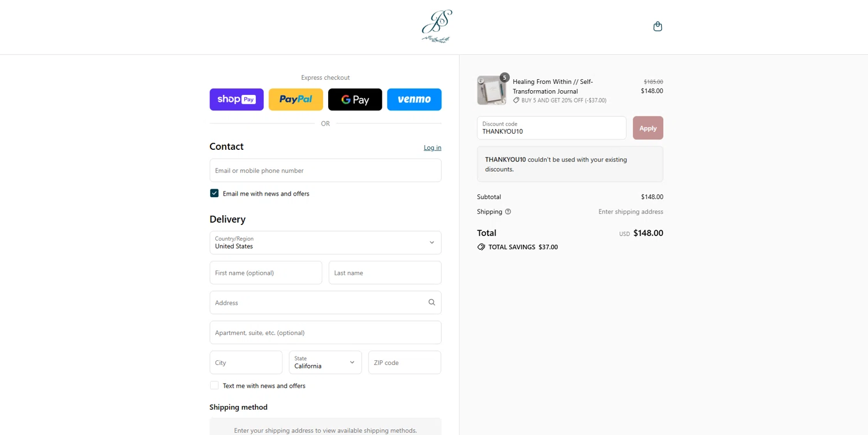This screenshot has width=868, height=435.
Task: Click the address search magnifier icon
Action: [432, 303]
